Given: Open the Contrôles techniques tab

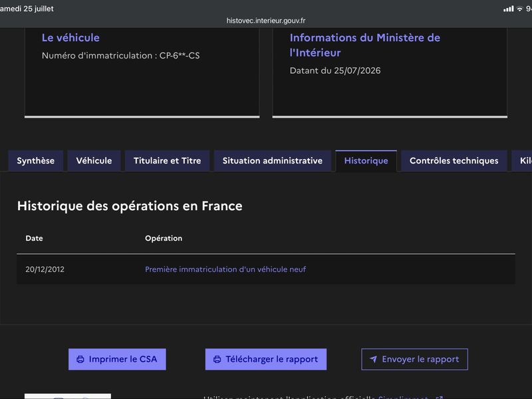Looking at the screenshot, I should 454,160.
